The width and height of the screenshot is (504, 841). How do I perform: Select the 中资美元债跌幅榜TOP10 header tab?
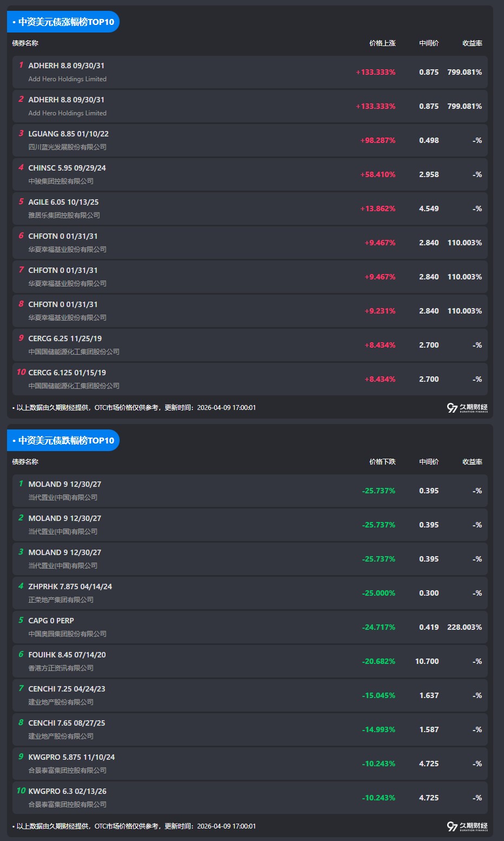(63, 440)
